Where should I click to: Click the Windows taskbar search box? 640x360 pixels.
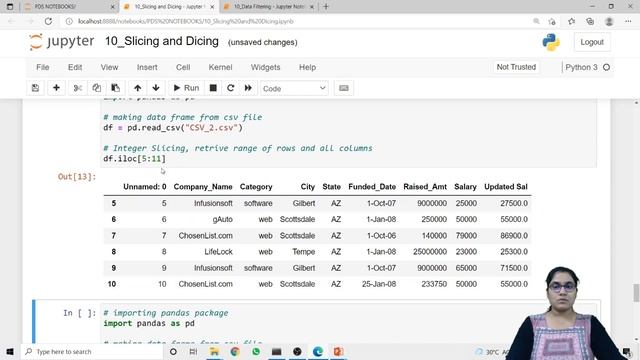[92, 351]
